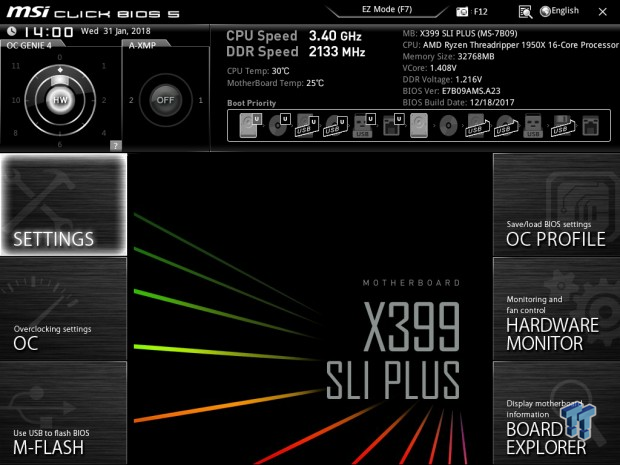620x465 pixels.
Task: Pick the UEFI network boot icon
Action: 393,125
